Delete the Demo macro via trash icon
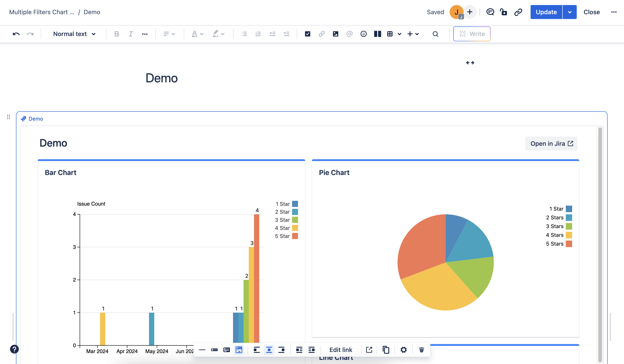This screenshot has height=364, width=624. [421, 350]
